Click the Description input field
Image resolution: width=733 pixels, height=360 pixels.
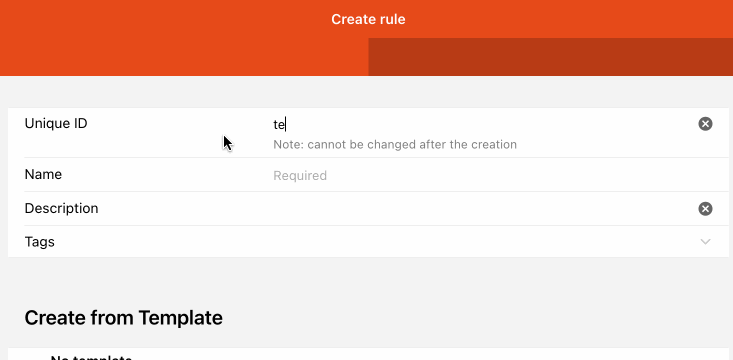pos(481,209)
